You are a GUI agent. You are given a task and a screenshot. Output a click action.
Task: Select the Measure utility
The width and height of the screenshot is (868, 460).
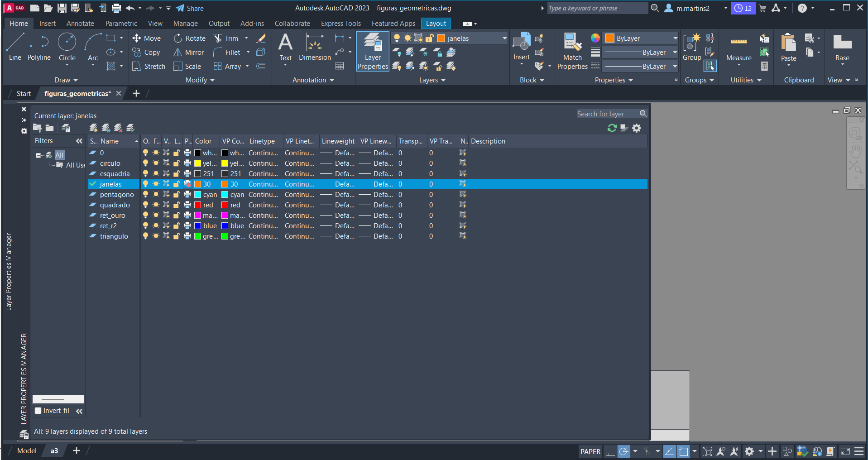pos(739,47)
